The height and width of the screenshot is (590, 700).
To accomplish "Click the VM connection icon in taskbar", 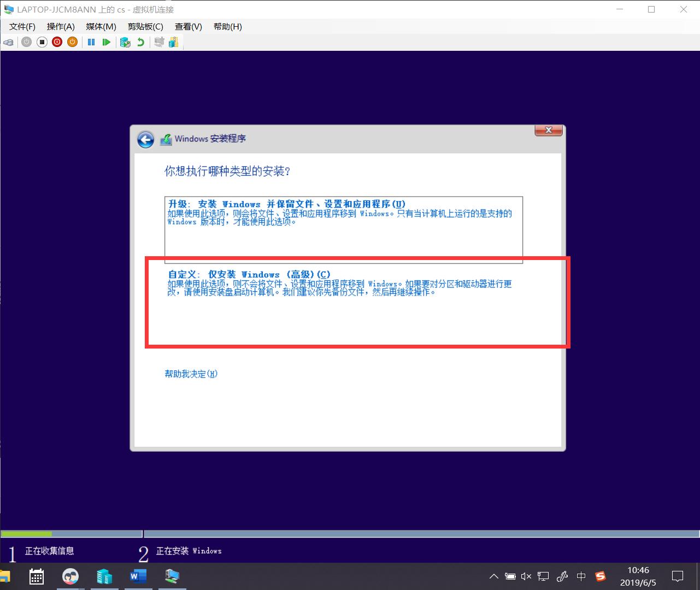I will pos(172,576).
